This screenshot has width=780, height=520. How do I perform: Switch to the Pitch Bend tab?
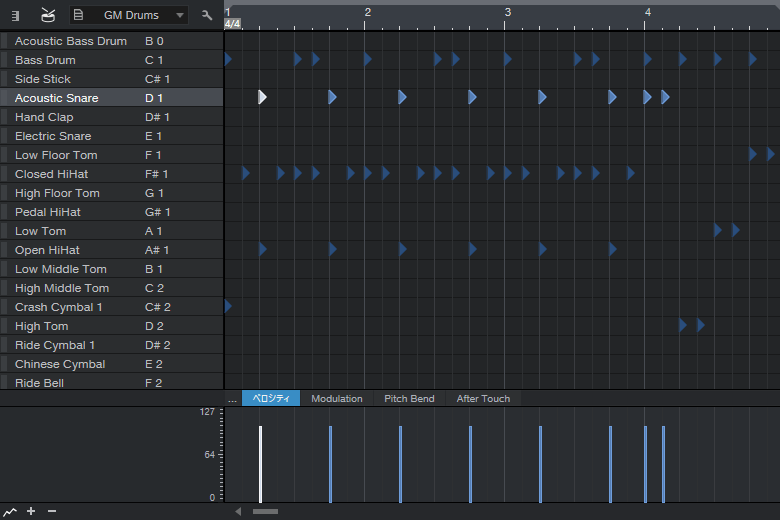tap(409, 399)
